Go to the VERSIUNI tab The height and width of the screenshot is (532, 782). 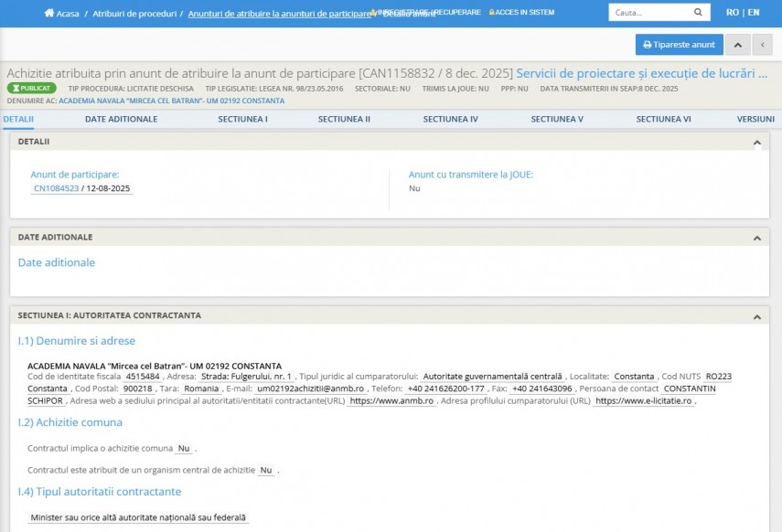click(755, 119)
